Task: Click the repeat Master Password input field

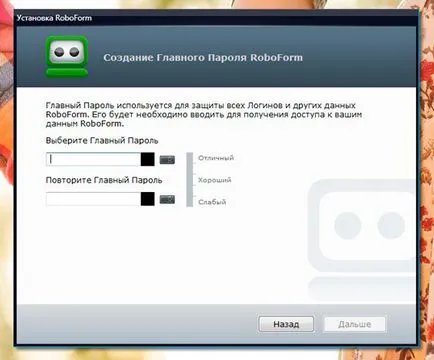Action: 93,199
